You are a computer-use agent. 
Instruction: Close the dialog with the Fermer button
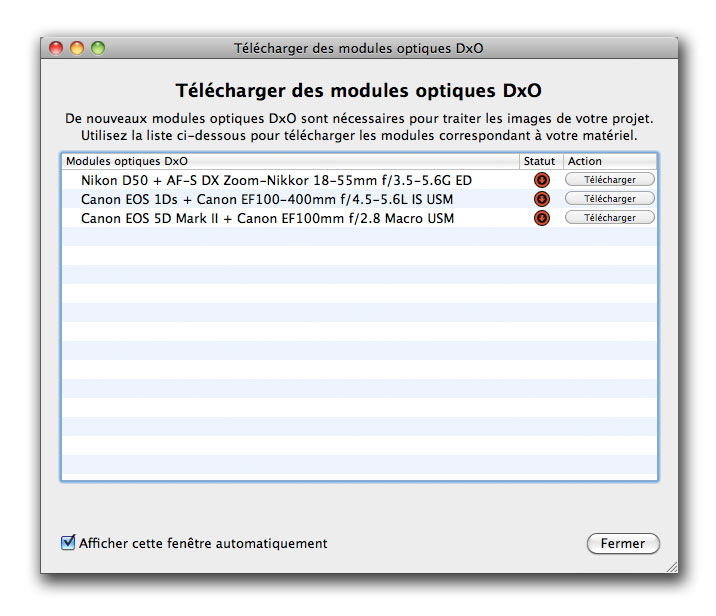click(623, 543)
